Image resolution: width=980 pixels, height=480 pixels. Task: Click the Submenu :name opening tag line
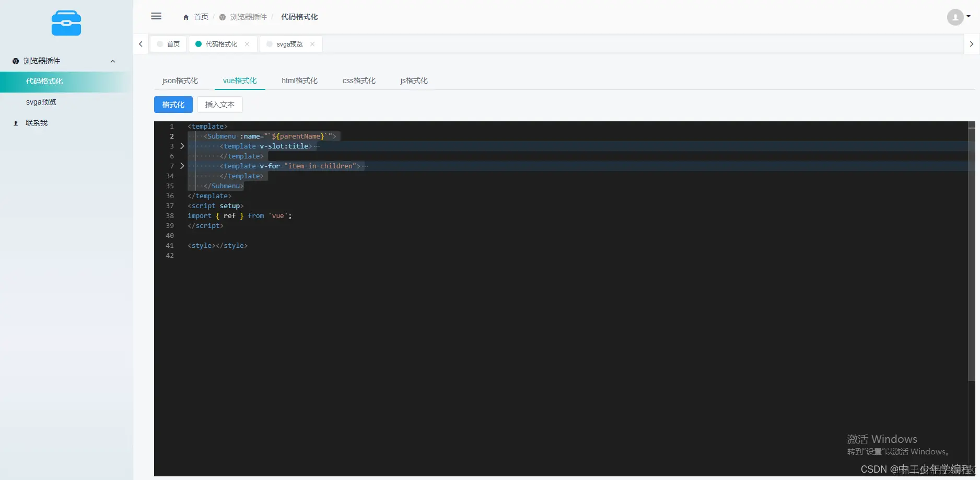point(270,136)
